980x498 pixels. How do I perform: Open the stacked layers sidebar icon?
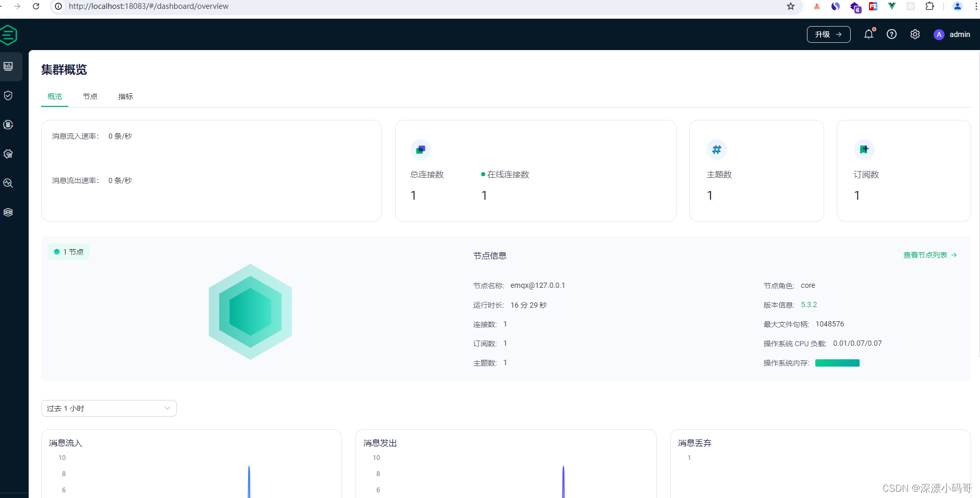tap(8, 212)
